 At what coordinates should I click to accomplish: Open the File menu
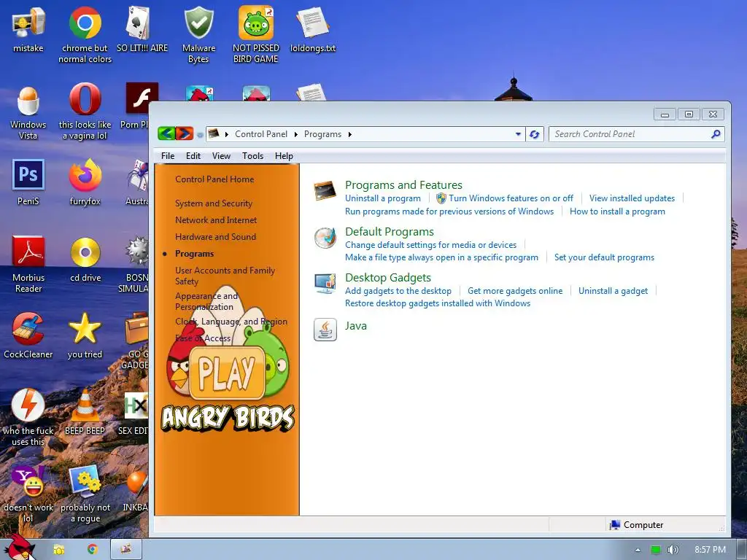[x=168, y=156]
